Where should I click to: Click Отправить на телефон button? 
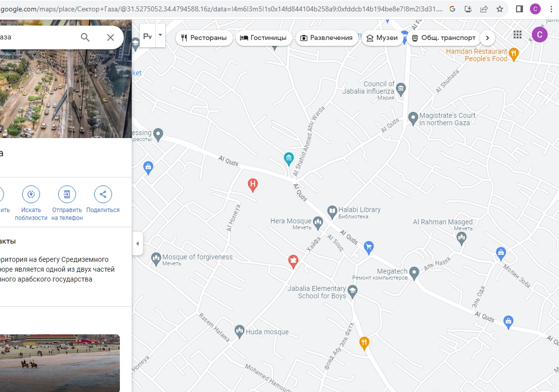pyautogui.click(x=67, y=203)
